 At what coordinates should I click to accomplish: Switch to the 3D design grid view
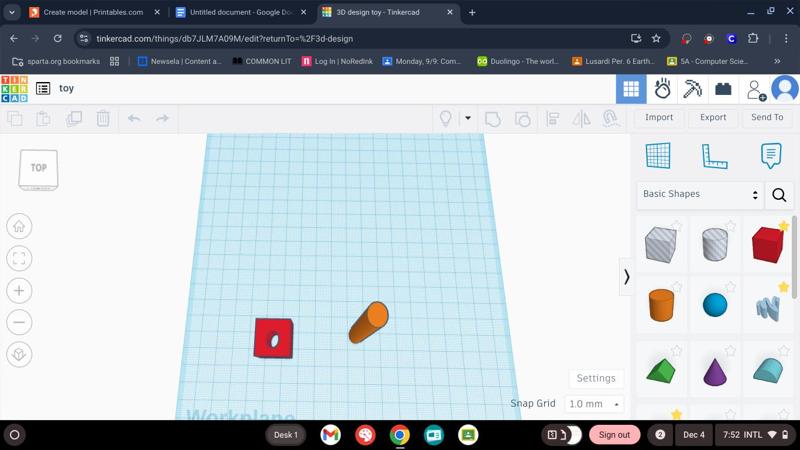[631, 89]
